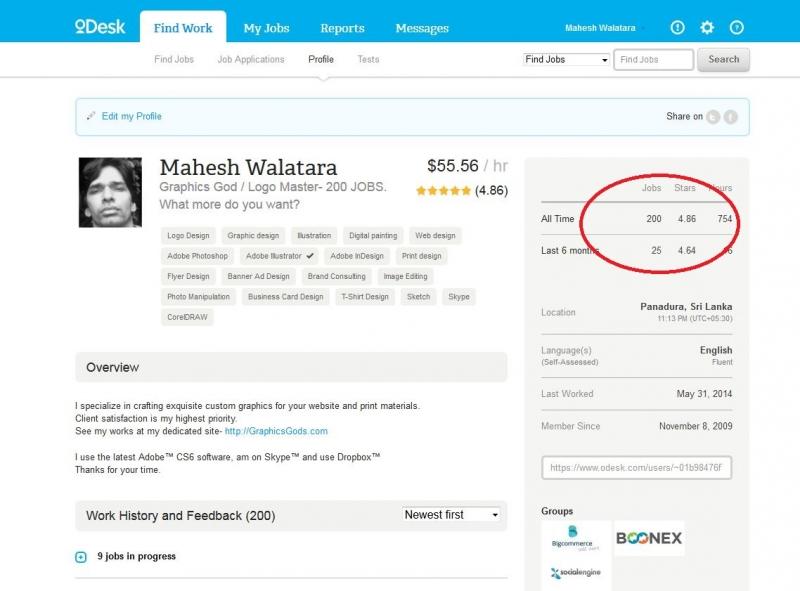800x591 pixels.
Task: Click the profile photo thumbnail
Action: pyautogui.click(x=110, y=192)
